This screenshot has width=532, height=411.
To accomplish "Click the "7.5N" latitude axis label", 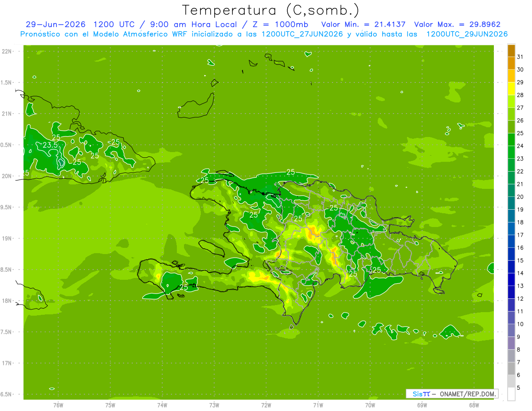I will [7, 332].
